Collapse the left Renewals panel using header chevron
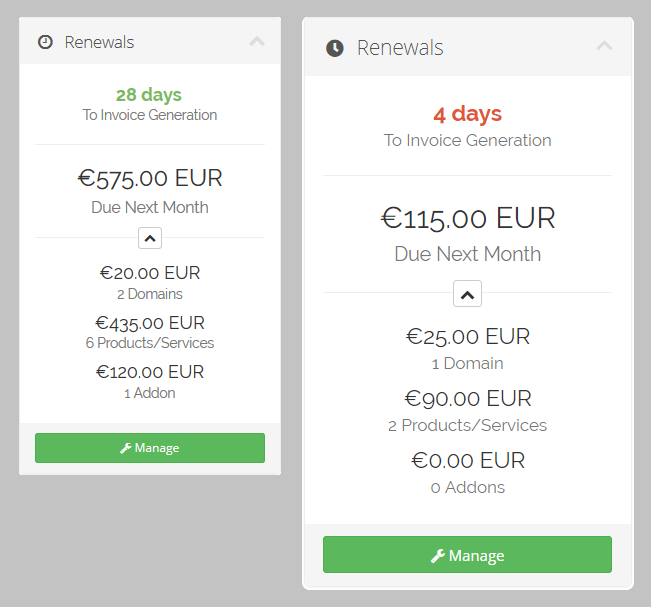 coord(257,42)
